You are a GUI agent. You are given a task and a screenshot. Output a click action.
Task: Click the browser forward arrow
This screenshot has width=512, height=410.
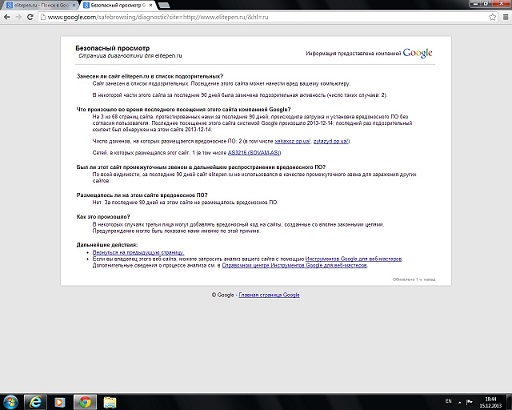(19, 17)
